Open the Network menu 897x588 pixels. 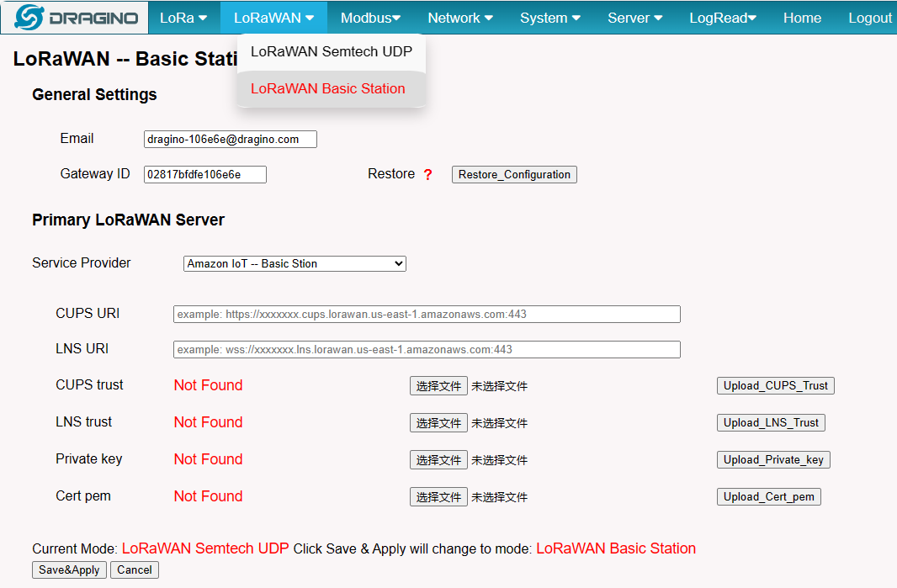460,18
